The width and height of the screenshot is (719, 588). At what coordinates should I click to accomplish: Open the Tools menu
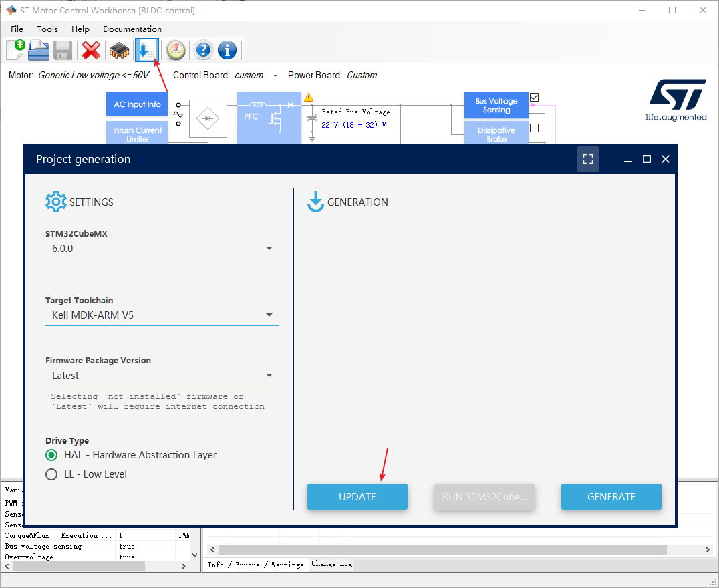[x=47, y=29]
